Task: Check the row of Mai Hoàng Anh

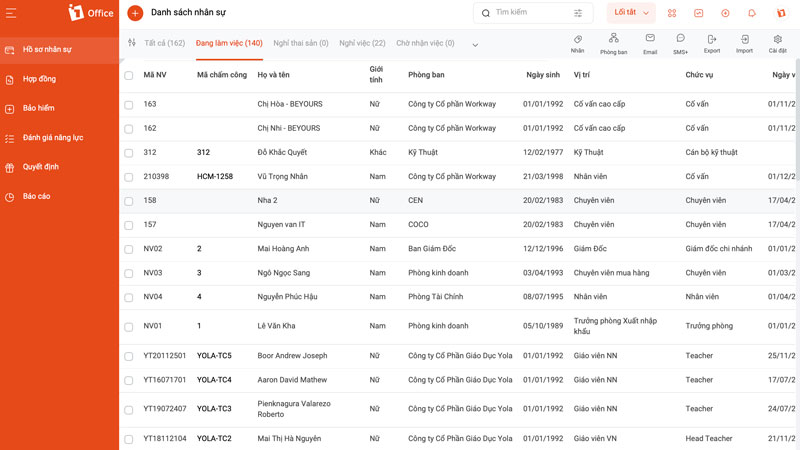Action: coord(129,249)
